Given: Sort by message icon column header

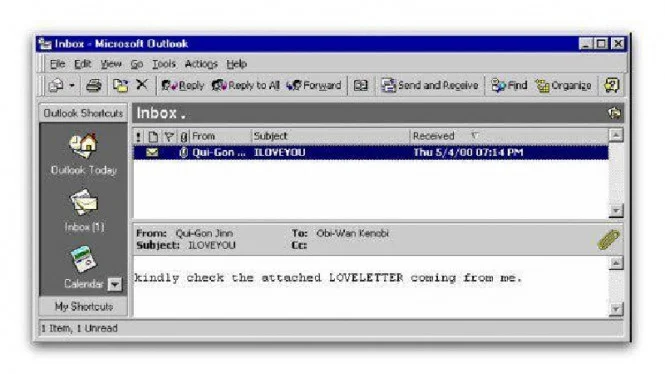Looking at the screenshot, I should pyautogui.click(x=153, y=137).
